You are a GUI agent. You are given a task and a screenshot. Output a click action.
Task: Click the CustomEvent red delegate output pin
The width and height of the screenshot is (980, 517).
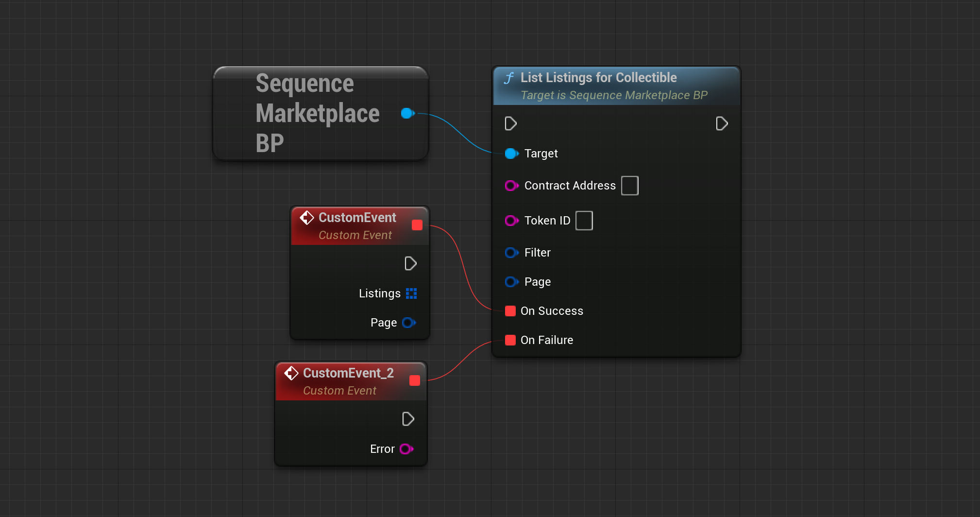(x=417, y=225)
